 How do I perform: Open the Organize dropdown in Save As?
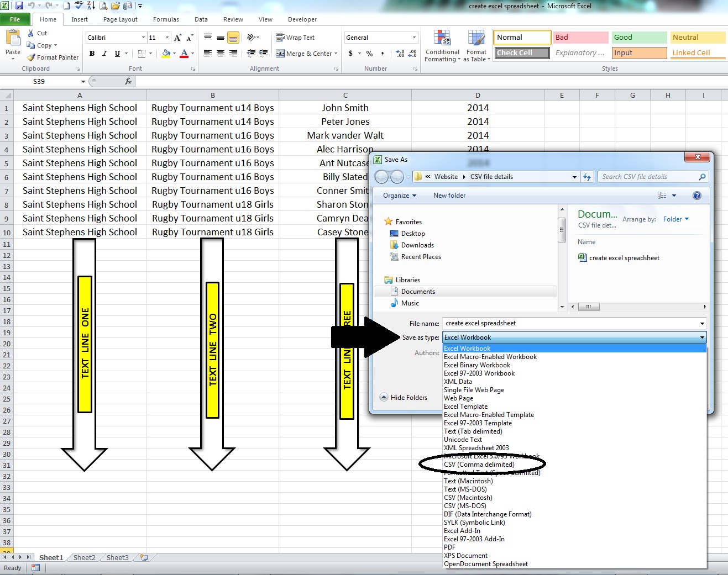tap(399, 196)
